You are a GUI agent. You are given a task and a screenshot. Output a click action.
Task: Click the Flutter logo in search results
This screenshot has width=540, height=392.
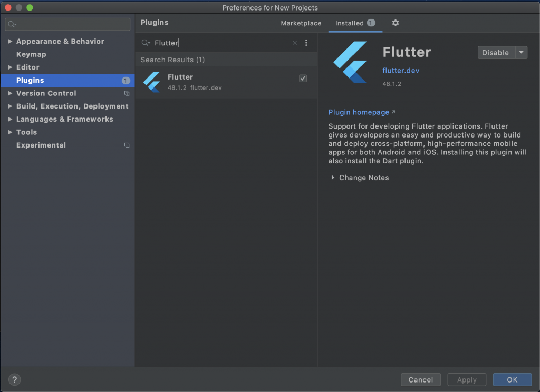[x=152, y=82]
